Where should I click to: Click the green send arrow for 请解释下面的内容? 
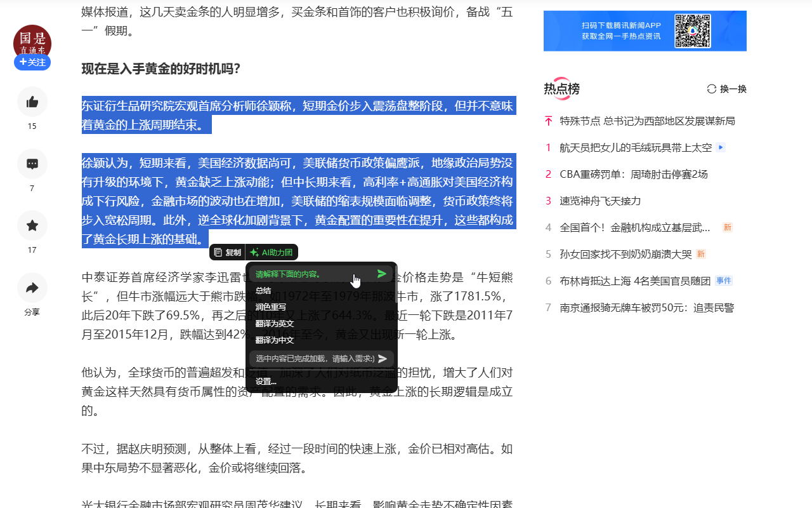click(x=381, y=273)
